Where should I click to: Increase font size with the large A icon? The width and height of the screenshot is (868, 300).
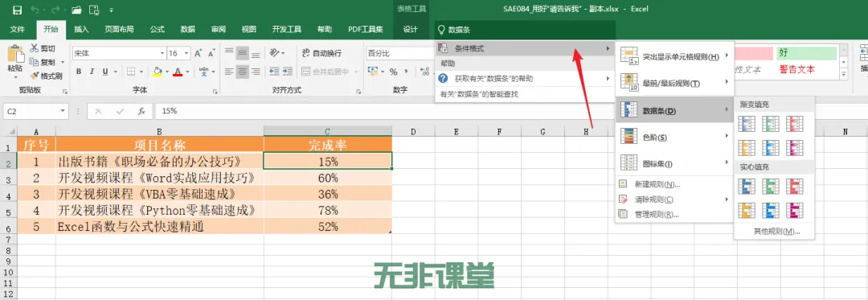point(198,54)
